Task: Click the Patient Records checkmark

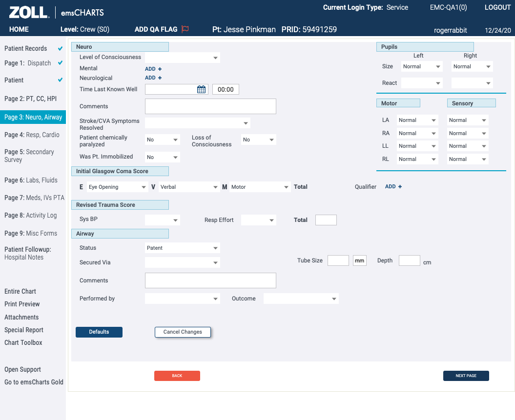Action: 60,49
